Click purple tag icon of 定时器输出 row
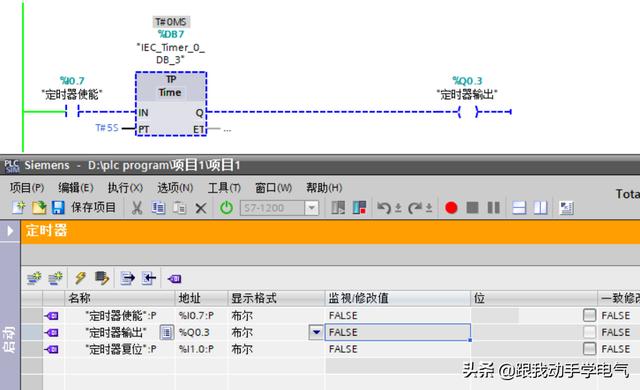The width and height of the screenshot is (640, 390). (x=52, y=332)
